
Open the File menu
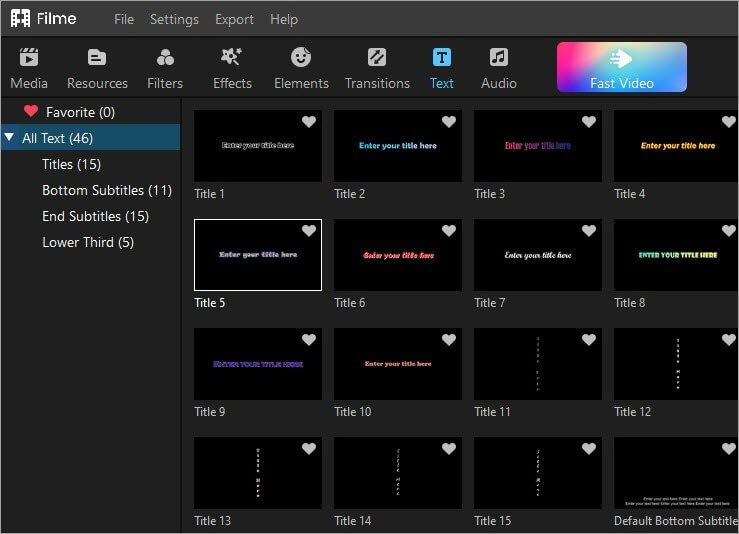pyautogui.click(x=124, y=19)
